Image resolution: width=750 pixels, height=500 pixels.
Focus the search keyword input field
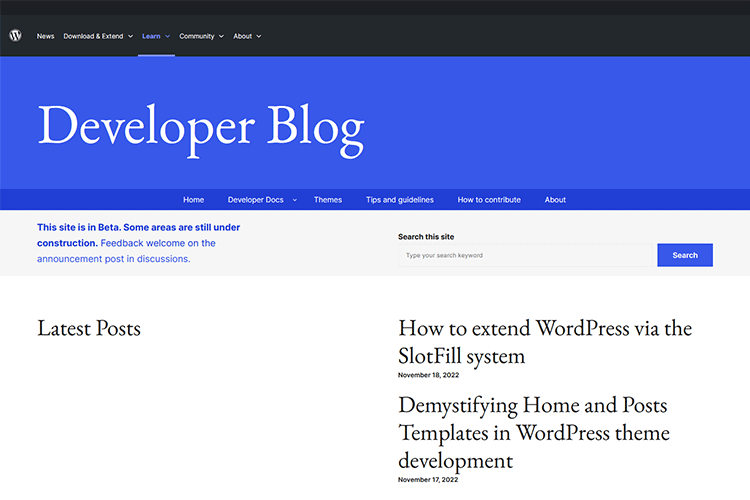coord(526,255)
